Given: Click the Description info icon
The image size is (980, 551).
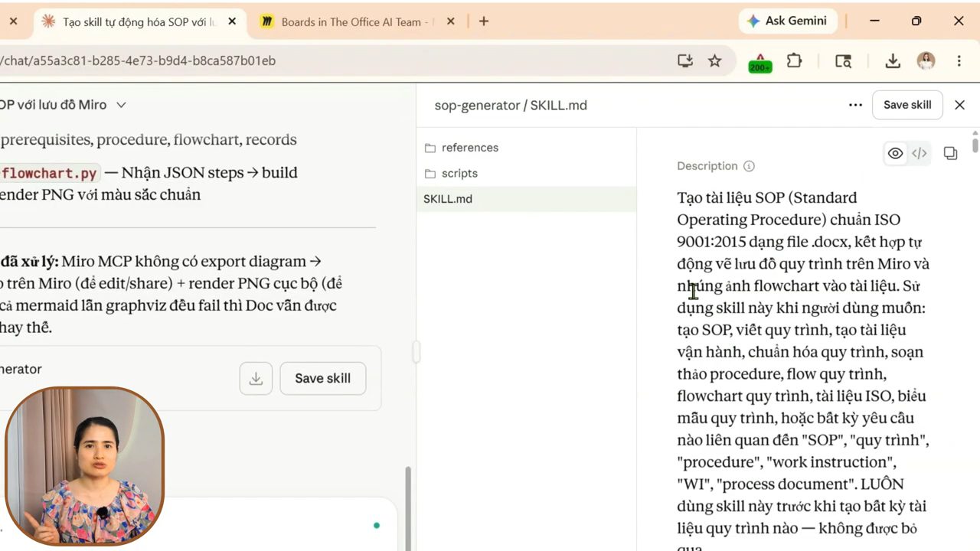Looking at the screenshot, I should coord(749,166).
